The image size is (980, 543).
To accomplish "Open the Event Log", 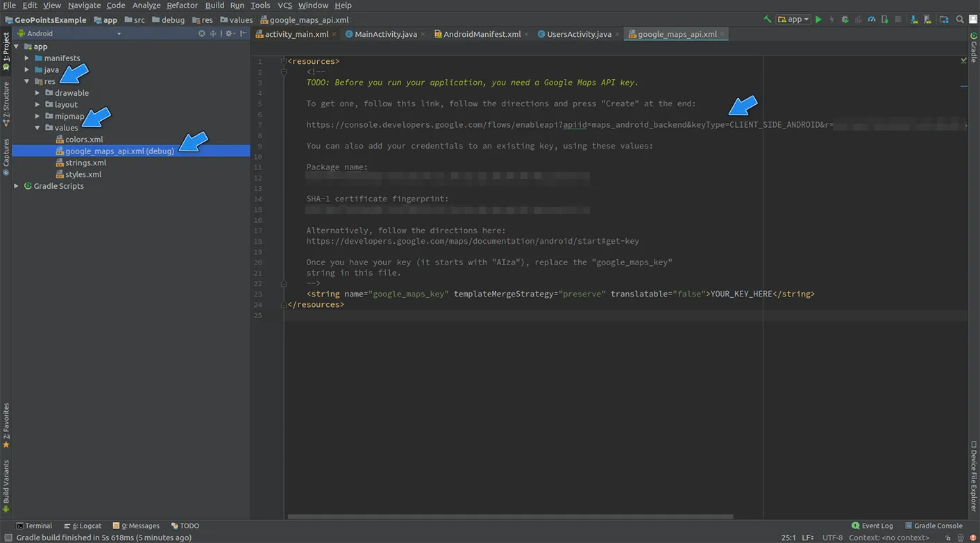I will pyautogui.click(x=872, y=526).
